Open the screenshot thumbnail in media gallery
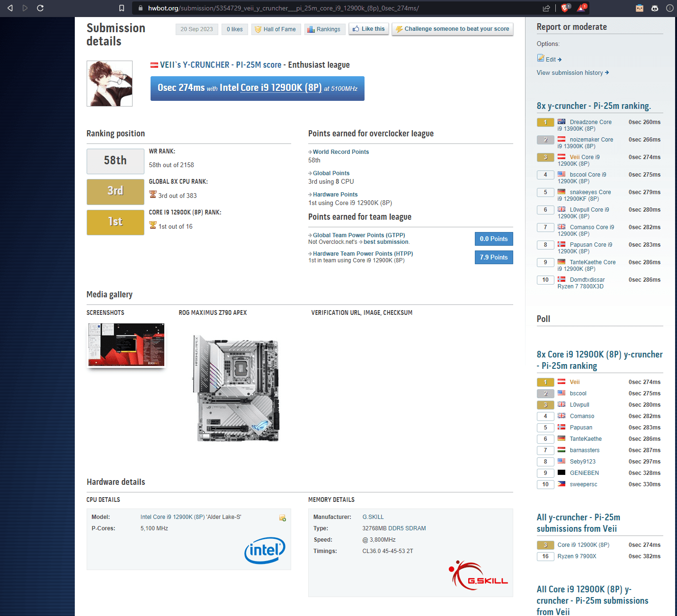 tap(126, 345)
